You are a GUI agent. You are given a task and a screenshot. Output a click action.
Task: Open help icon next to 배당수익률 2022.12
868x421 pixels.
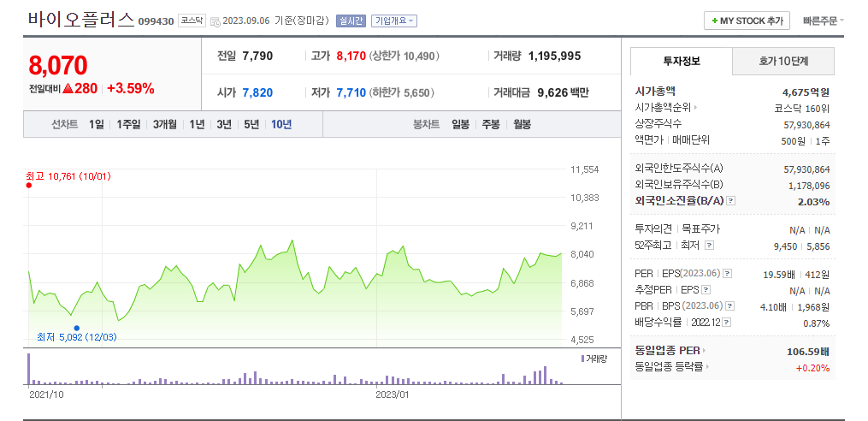click(x=726, y=323)
